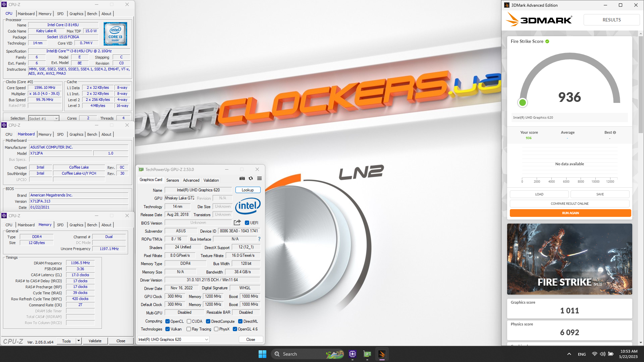
Task: Toggle the OpenCL checkbox
Action: pos(167,321)
